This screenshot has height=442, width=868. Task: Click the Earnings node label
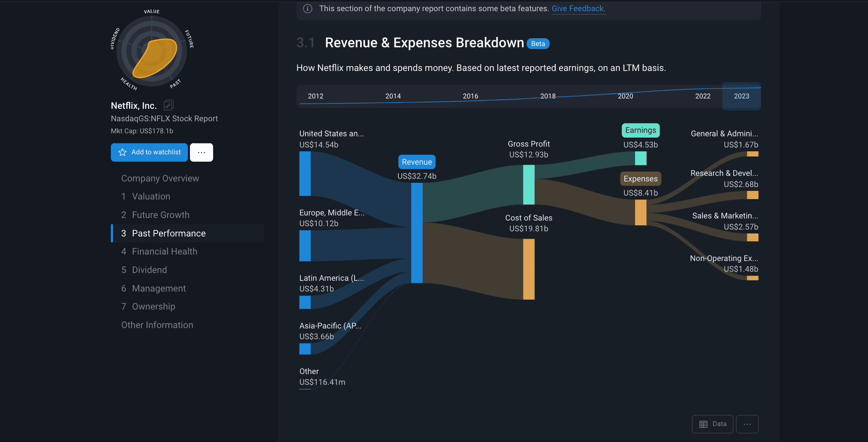641,130
